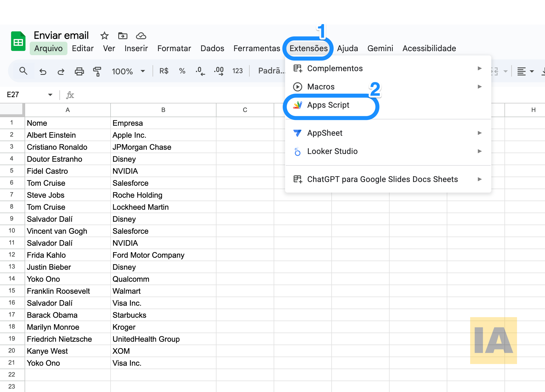Check cloud save status icon
This screenshot has width=545, height=392.
(x=141, y=36)
